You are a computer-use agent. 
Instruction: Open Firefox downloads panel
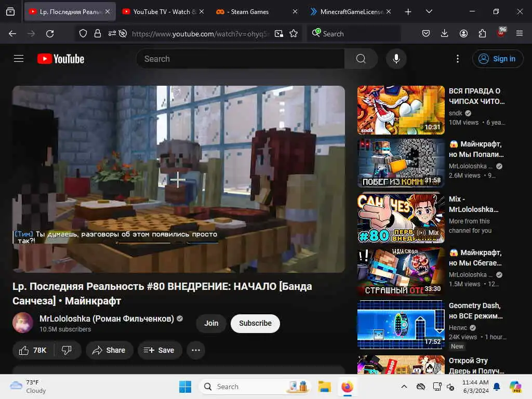(x=445, y=33)
